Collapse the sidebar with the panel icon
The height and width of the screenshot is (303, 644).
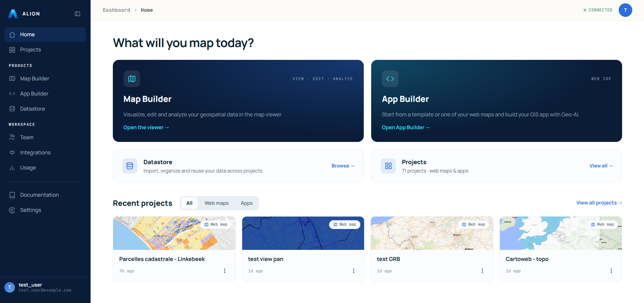77,14
